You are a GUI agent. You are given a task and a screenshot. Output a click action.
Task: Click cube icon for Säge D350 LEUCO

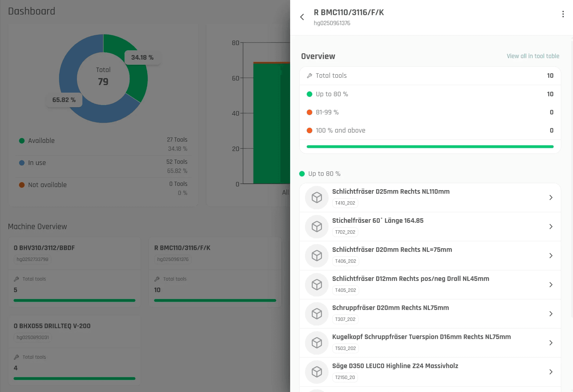pyautogui.click(x=317, y=372)
